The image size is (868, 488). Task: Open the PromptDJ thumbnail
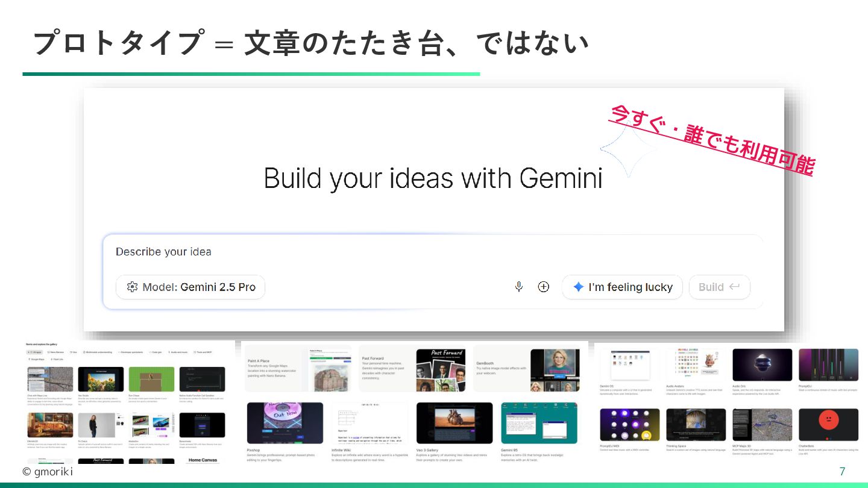[x=829, y=364]
